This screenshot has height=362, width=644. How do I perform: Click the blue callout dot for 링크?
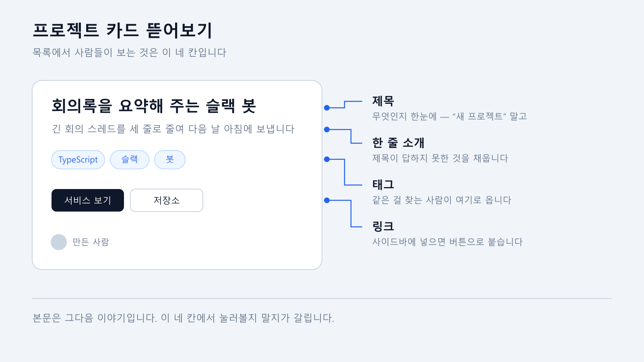327,200
